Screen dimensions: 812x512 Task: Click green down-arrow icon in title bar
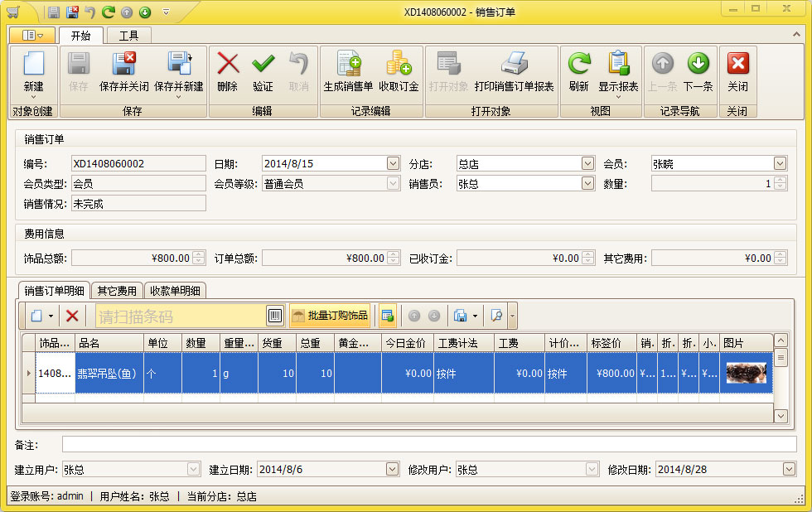pos(145,12)
